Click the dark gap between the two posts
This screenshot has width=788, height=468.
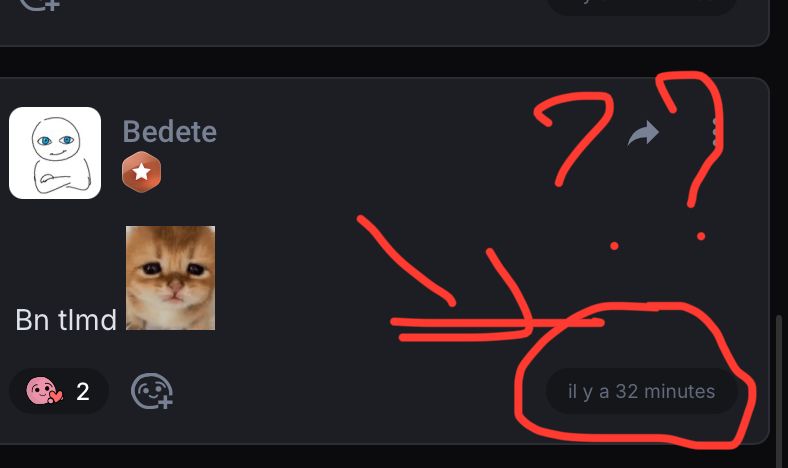pos(384,62)
